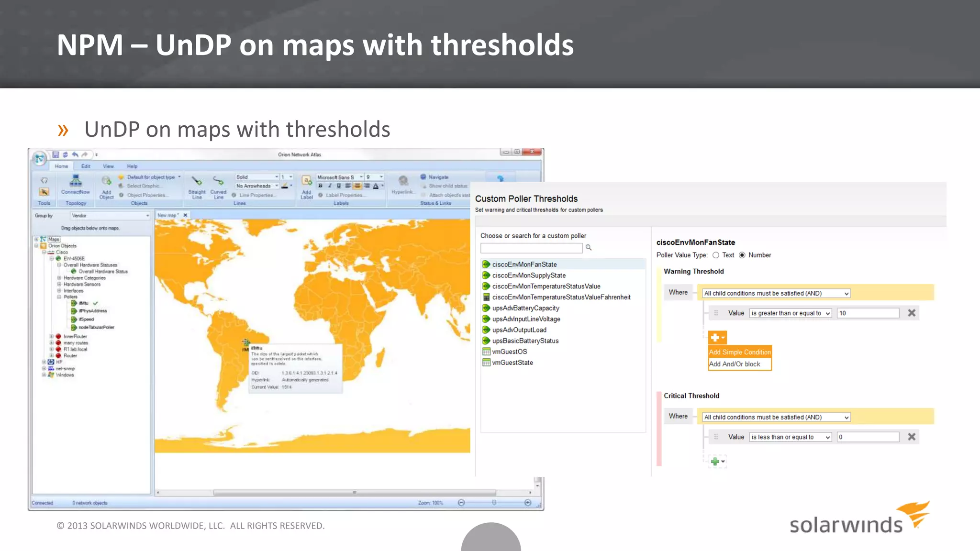Click green plus under Critical Threshold
Image resolution: width=980 pixels, height=551 pixels.
pyautogui.click(x=717, y=461)
